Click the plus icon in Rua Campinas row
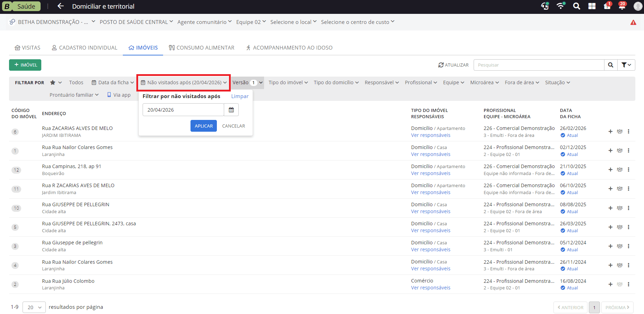The height and width of the screenshot is (314, 644). (610, 169)
